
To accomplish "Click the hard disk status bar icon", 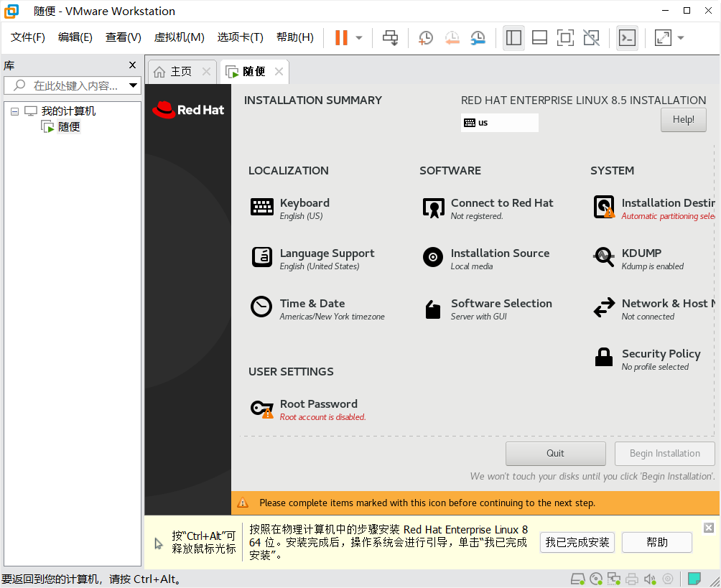I will click(577, 579).
